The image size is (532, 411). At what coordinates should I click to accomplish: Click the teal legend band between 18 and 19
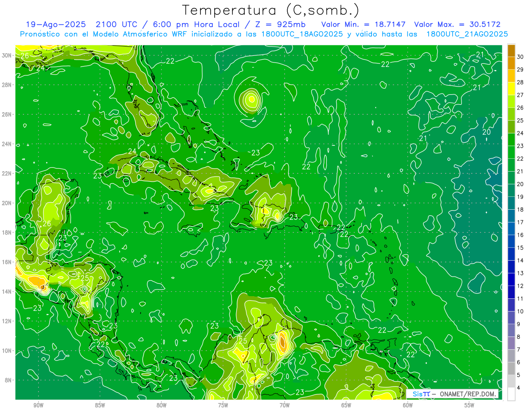coord(511,203)
